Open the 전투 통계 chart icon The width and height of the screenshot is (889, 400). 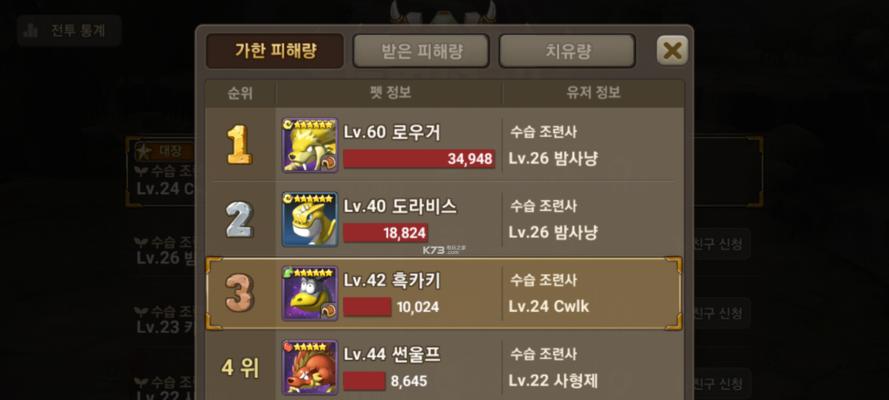(31, 30)
